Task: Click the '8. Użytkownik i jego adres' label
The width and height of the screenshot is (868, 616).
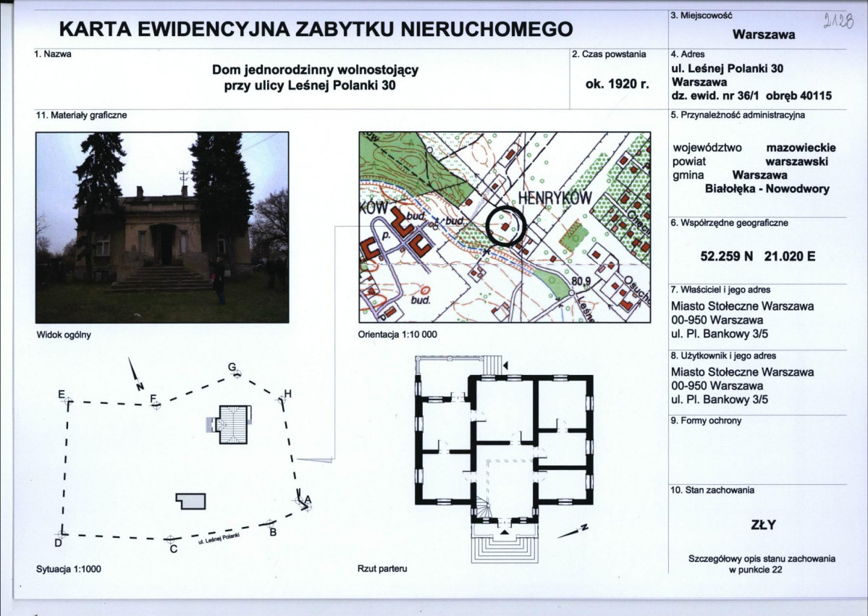Action: coord(723,356)
